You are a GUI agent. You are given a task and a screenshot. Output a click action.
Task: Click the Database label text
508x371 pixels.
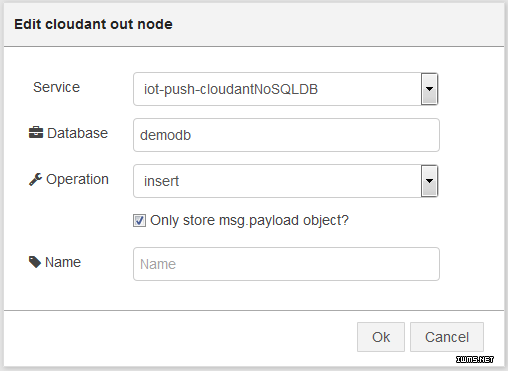click(77, 133)
